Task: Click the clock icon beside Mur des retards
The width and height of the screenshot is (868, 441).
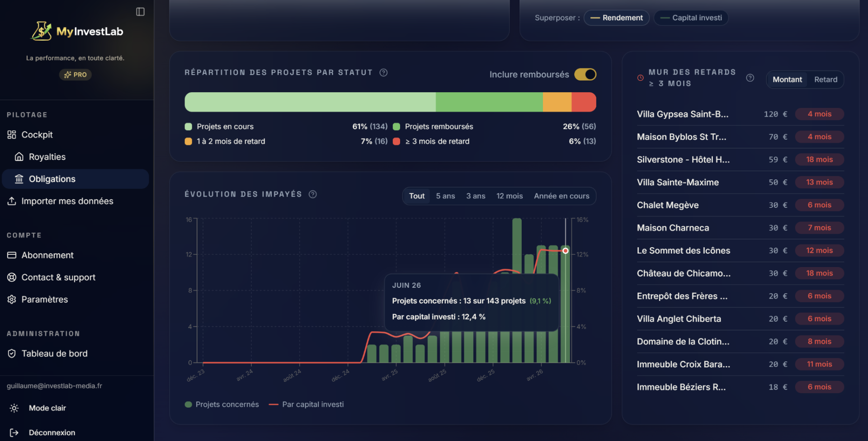Action: tap(640, 78)
